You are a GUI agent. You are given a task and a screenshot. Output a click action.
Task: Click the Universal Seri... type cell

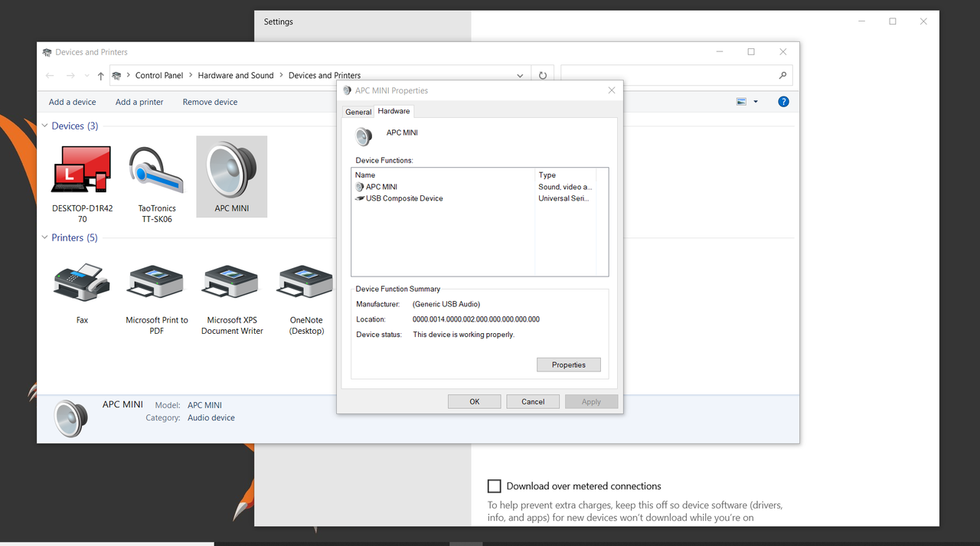coord(565,198)
